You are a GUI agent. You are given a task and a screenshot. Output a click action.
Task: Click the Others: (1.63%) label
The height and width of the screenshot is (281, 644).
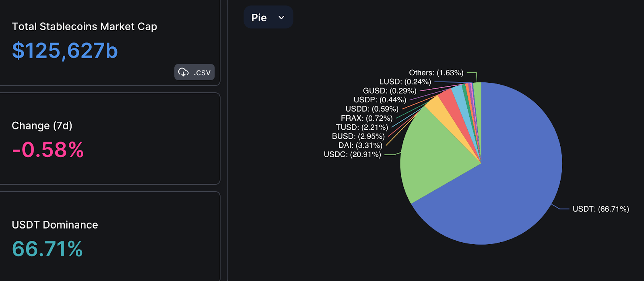pyautogui.click(x=436, y=73)
